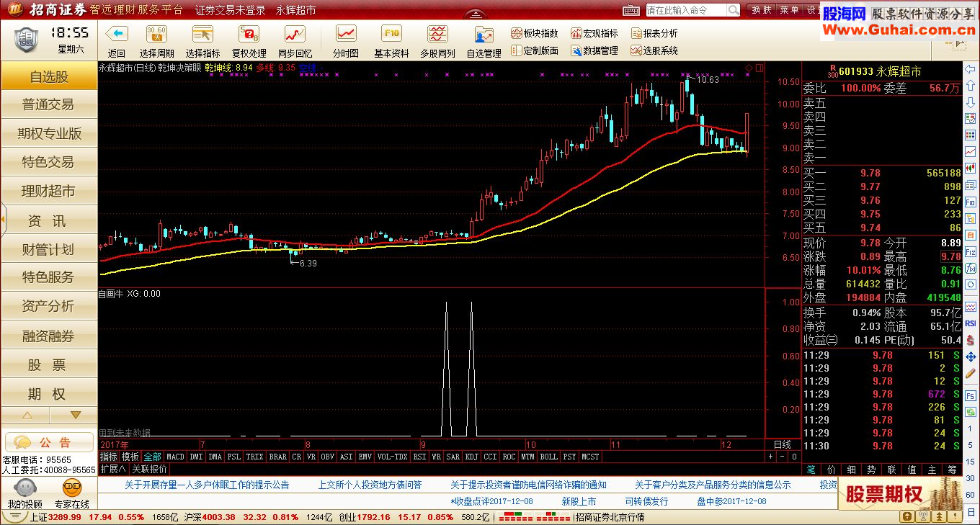The height and width of the screenshot is (525, 980).
Task: Open 宏观指标 macro indicators
Action: pyautogui.click(x=594, y=33)
